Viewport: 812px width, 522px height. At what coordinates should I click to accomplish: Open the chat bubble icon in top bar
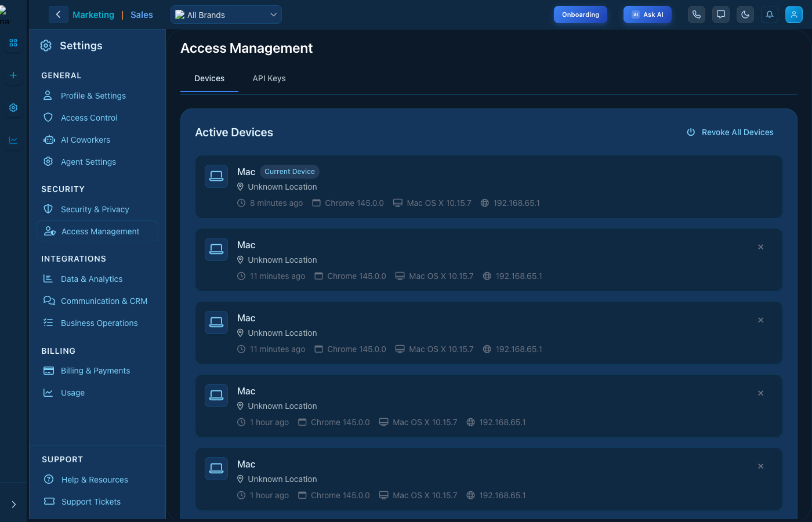pos(721,14)
